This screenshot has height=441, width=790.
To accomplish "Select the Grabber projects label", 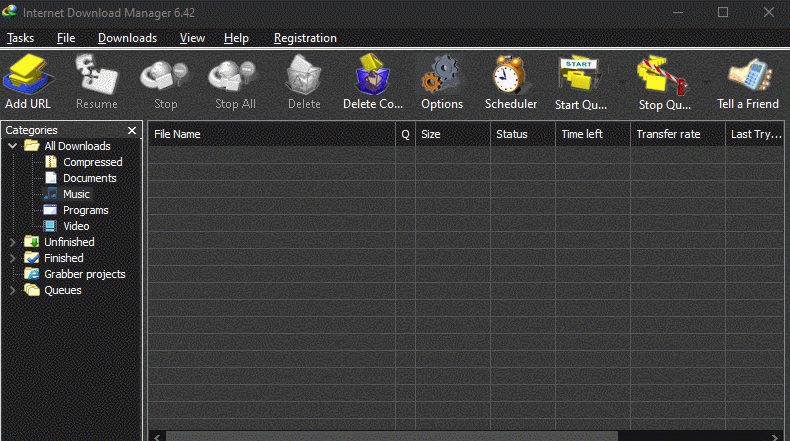I will click(85, 274).
